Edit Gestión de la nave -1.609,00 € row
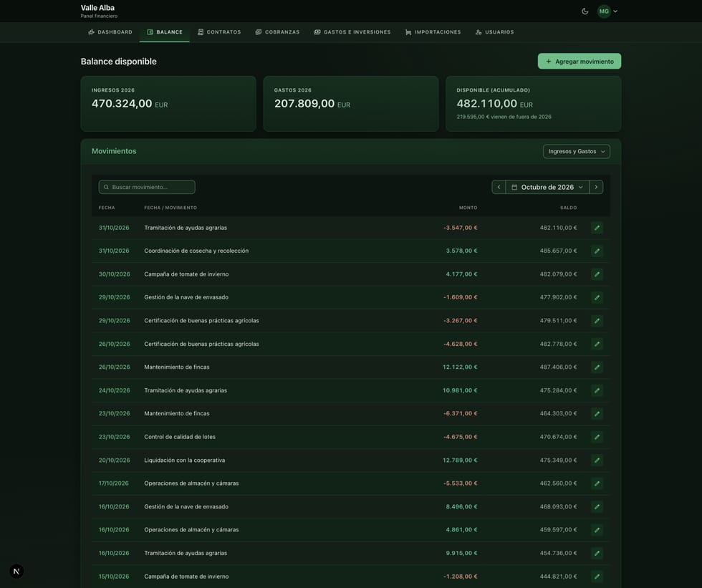Image resolution: width=702 pixels, height=588 pixels. click(597, 297)
